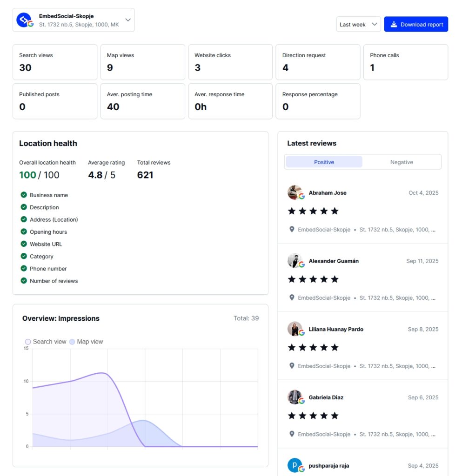Click Abraham Jose's profile avatar
Viewport: 462px width, 476px height.
point(295,192)
